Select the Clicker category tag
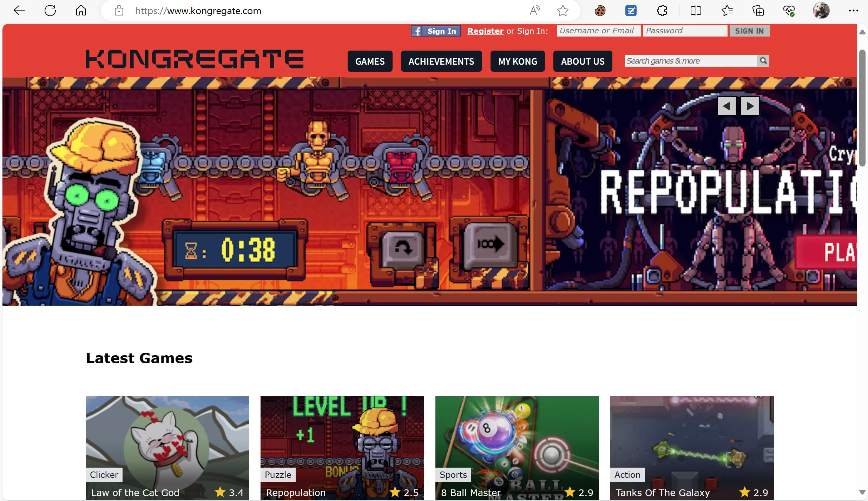 (104, 475)
